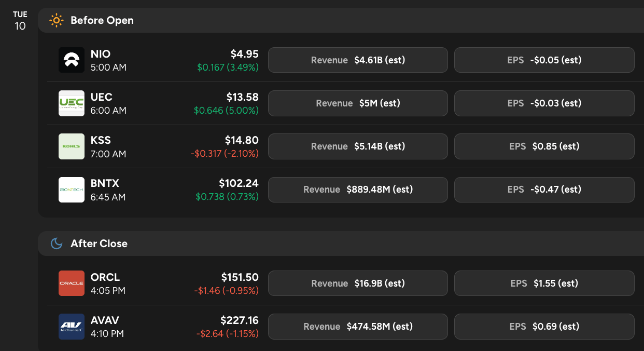Click the NIO company logo icon

pos(72,60)
